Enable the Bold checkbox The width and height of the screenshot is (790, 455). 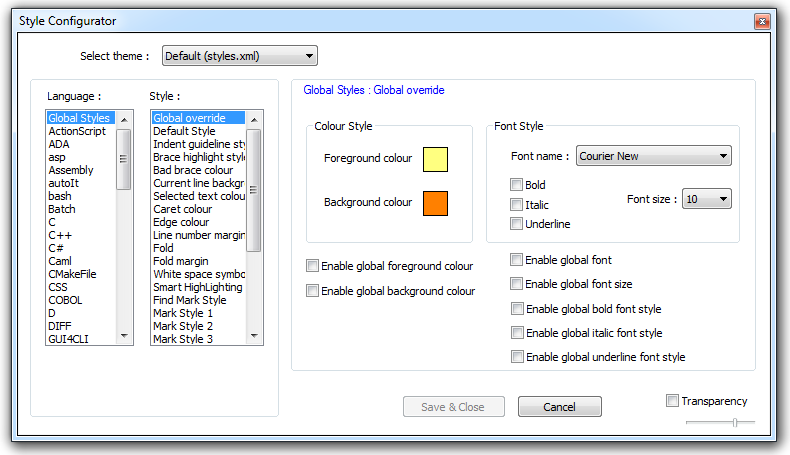[x=517, y=185]
